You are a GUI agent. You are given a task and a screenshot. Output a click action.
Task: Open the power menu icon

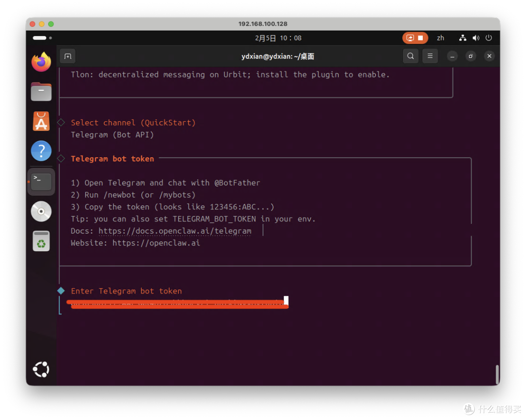pos(489,38)
